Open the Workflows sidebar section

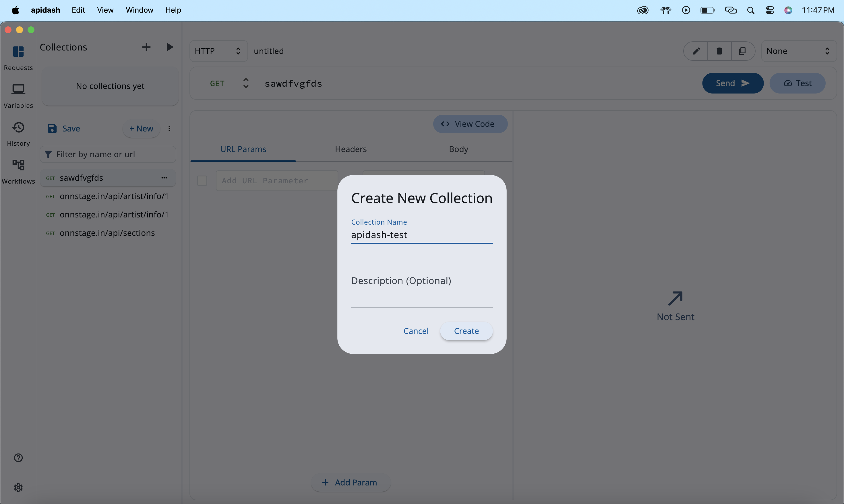point(18,171)
